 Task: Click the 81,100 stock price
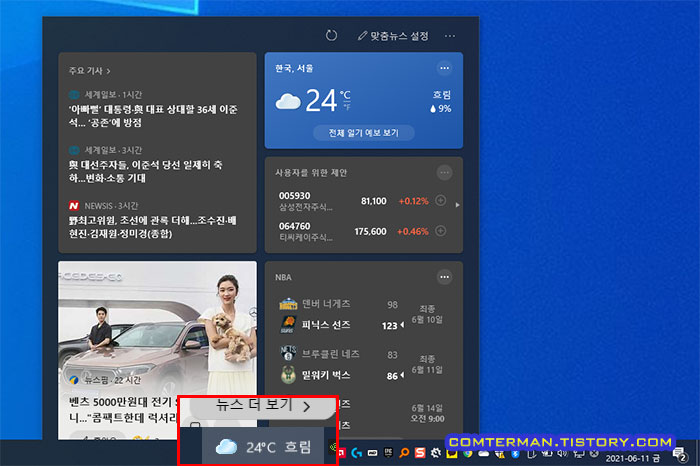point(374,201)
